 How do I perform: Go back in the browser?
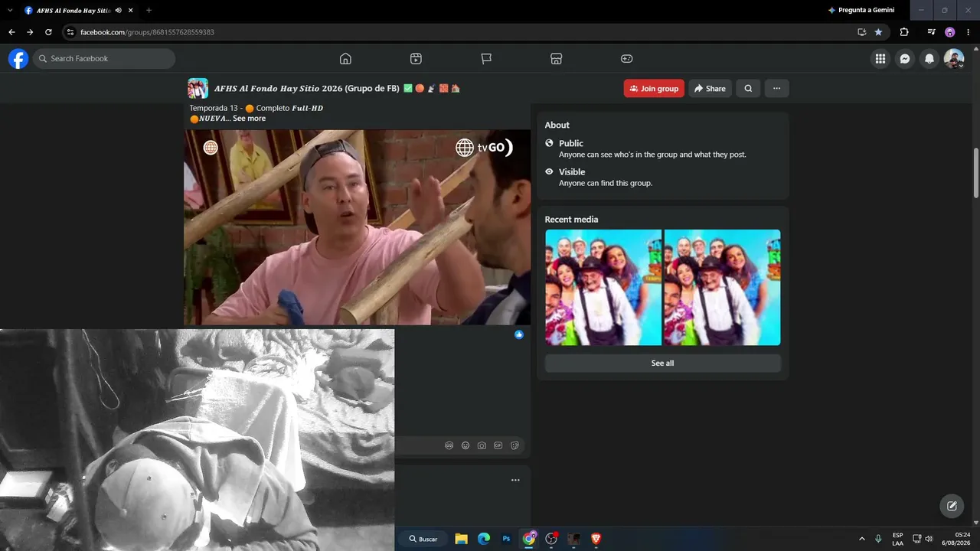click(11, 32)
